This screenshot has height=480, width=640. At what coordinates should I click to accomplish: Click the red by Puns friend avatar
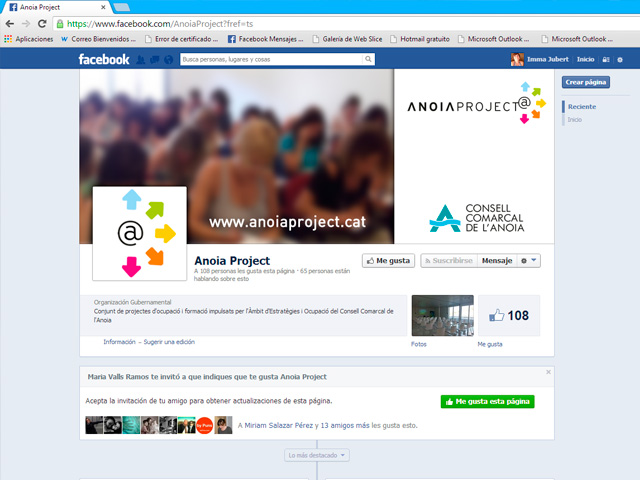(x=204, y=425)
